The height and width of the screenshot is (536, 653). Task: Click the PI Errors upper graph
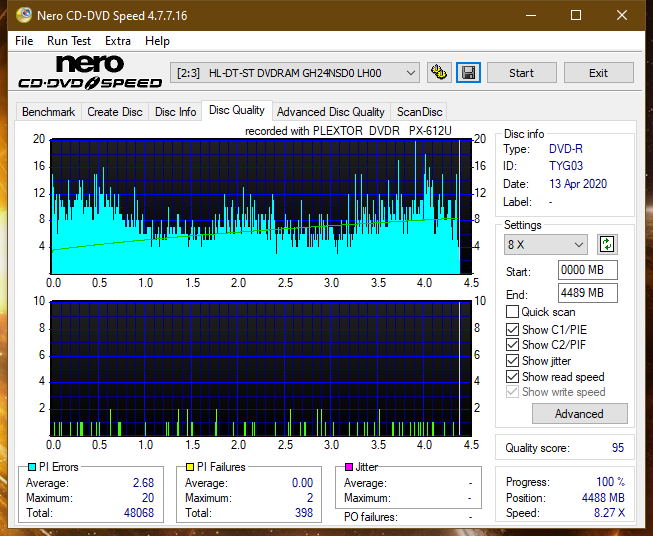pos(261,207)
